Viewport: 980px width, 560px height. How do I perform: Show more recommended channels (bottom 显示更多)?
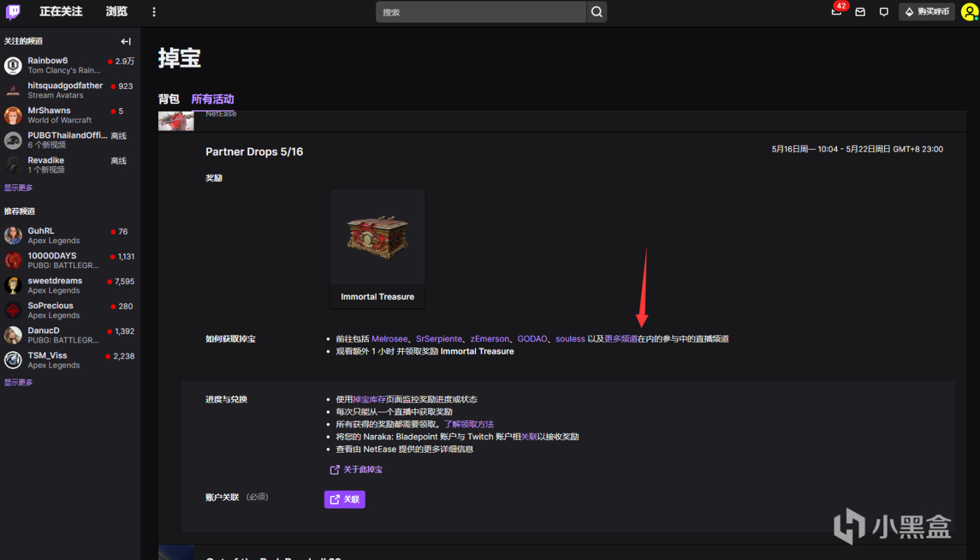click(18, 382)
